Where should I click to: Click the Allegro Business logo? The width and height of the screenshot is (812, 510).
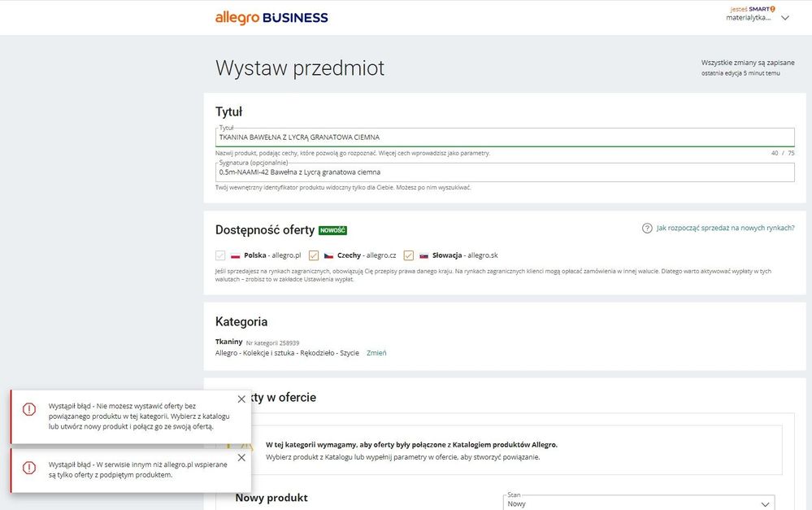271,17
